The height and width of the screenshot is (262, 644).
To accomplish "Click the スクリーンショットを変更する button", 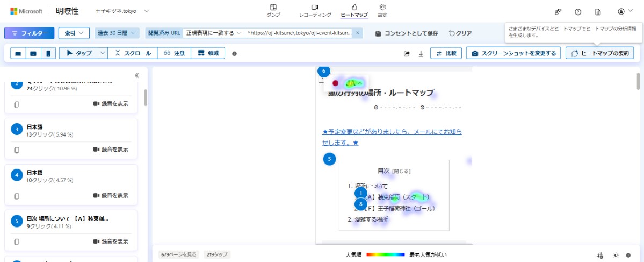I will point(514,53).
